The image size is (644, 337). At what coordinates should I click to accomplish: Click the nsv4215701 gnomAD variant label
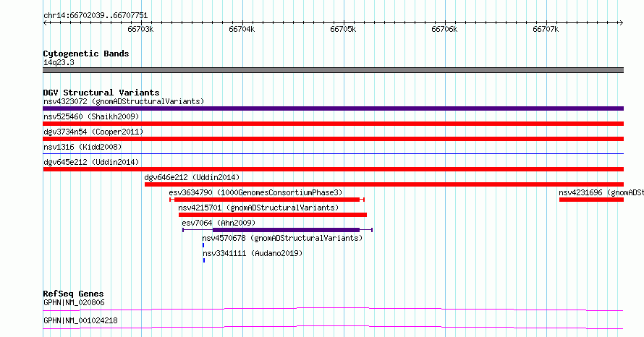point(258,208)
